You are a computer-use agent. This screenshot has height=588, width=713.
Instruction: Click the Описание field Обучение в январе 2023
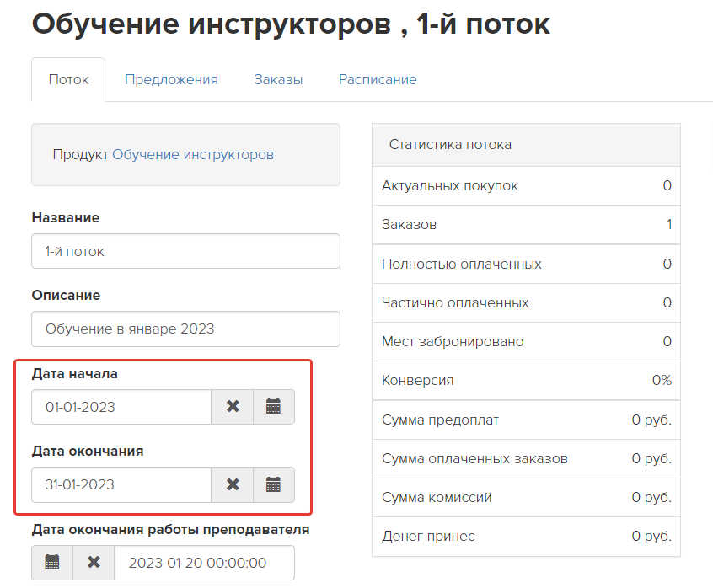coord(185,329)
